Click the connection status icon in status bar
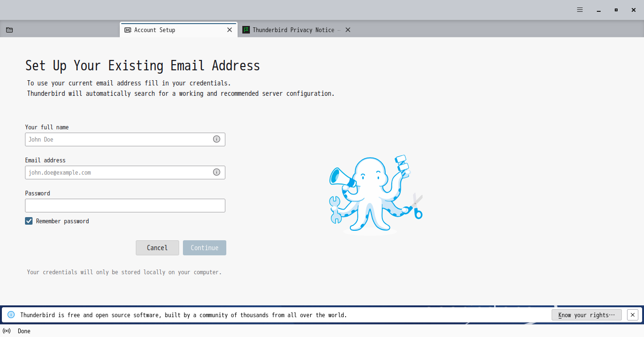644x337 pixels. point(7,331)
